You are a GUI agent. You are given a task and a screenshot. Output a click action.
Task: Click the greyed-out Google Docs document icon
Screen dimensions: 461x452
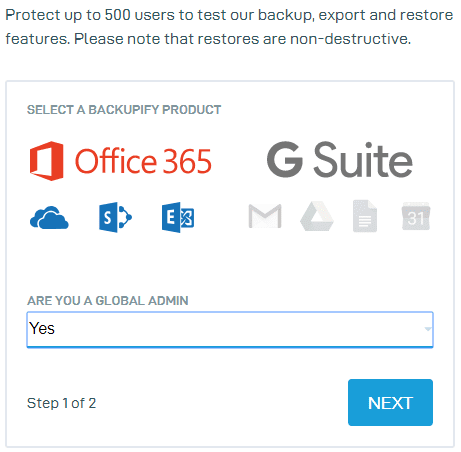coord(365,216)
